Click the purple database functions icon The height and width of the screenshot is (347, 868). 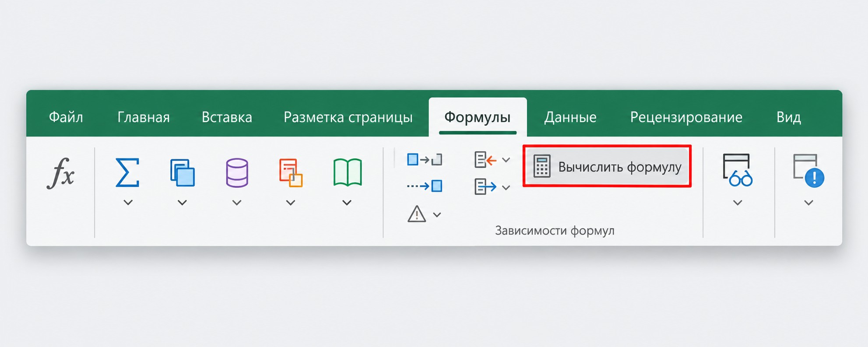point(237,173)
